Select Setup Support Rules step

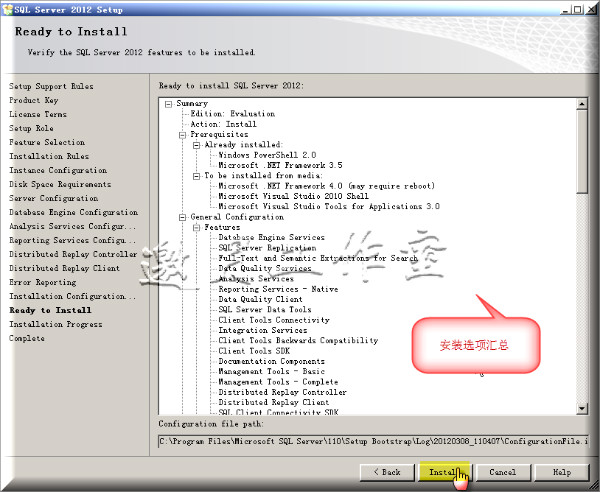(51, 86)
